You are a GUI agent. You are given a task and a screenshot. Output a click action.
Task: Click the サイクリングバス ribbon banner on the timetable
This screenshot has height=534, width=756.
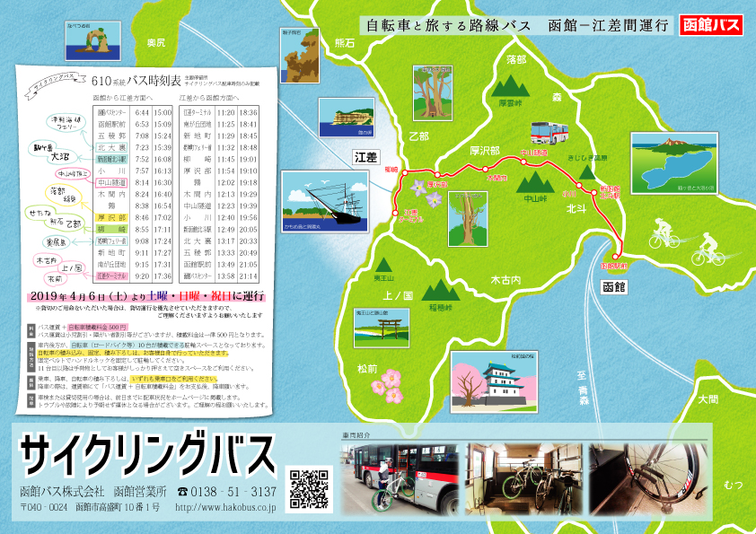[x=54, y=85]
